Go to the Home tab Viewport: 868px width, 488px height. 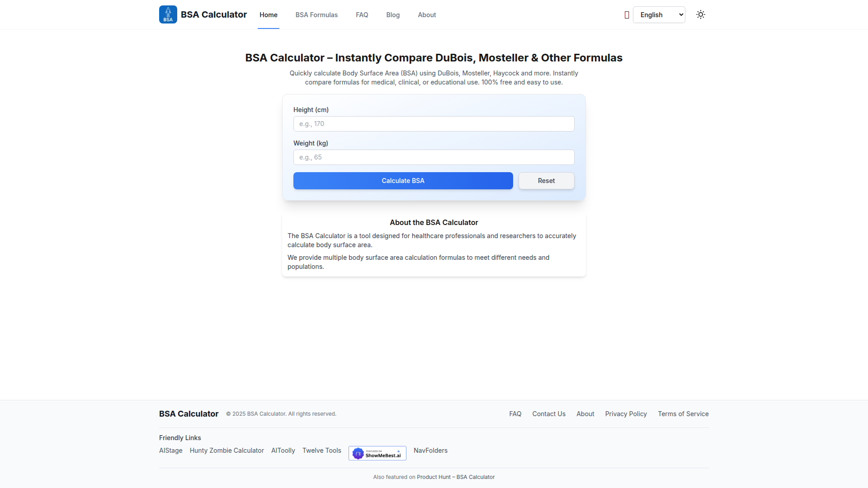[268, 15]
